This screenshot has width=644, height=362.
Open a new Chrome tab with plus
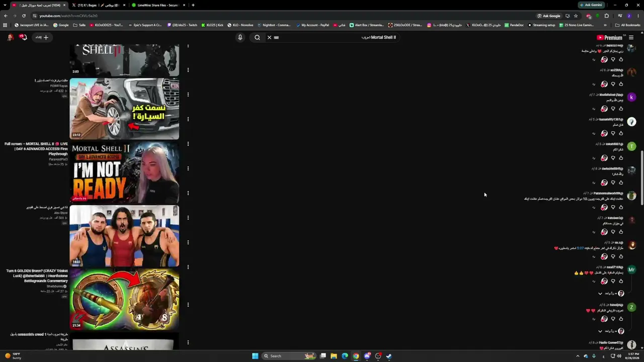193,5
